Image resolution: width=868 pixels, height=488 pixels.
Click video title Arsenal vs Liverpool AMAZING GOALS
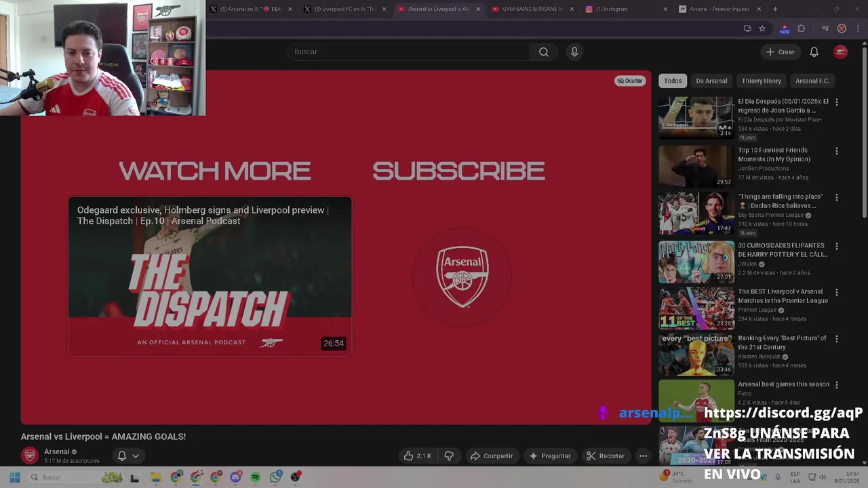[103, 436]
